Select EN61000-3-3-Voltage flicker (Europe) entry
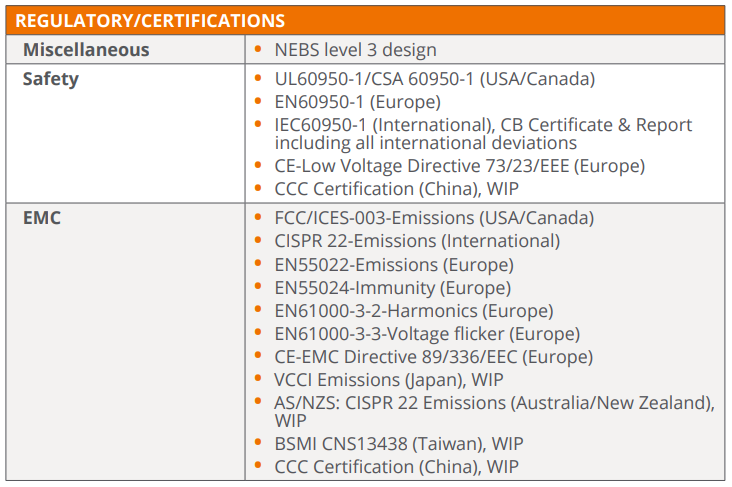This screenshot has width=732, height=487. point(427,334)
